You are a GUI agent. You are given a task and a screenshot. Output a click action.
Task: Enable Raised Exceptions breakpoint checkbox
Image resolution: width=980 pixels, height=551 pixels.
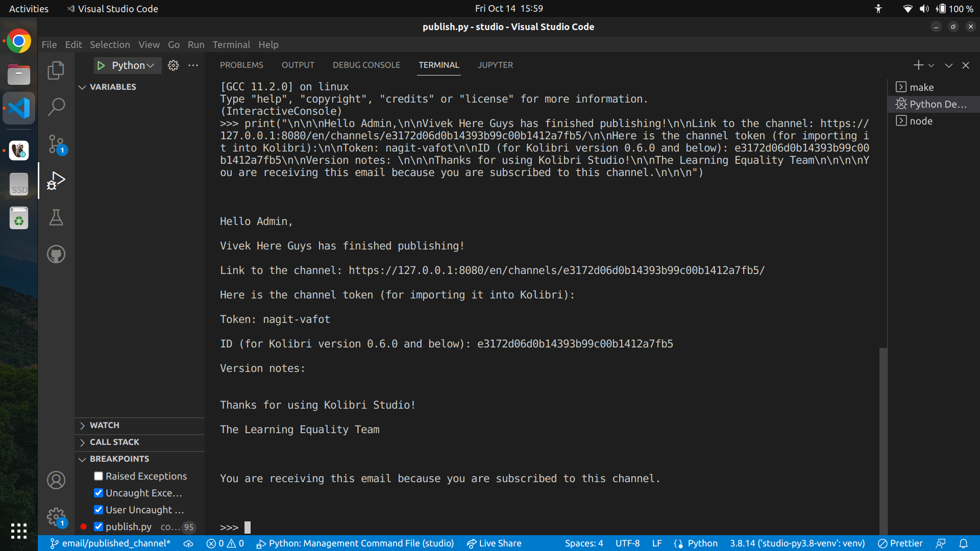(x=99, y=476)
